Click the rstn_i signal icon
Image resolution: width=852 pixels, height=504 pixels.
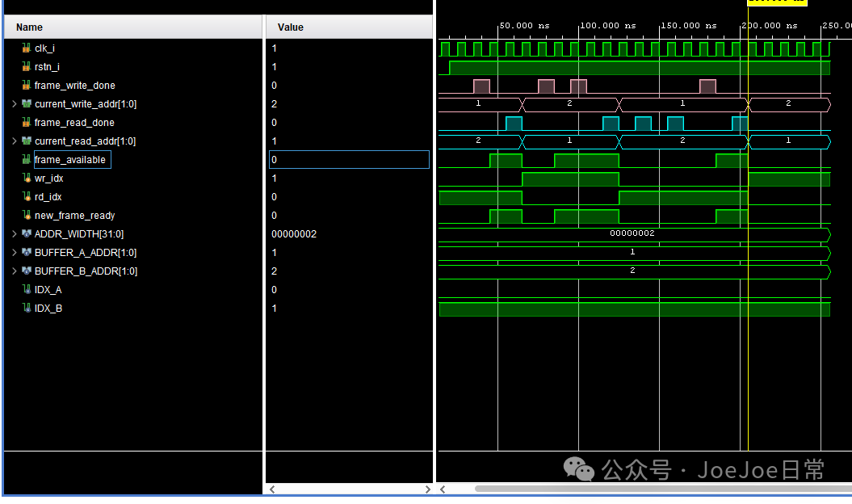click(x=26, y=66)
